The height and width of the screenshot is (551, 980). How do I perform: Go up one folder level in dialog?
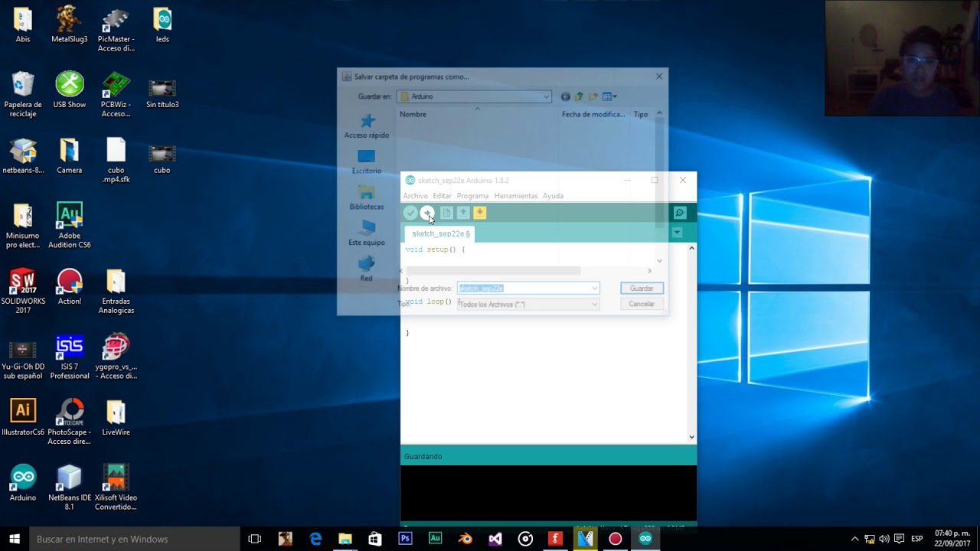(579, 96)
